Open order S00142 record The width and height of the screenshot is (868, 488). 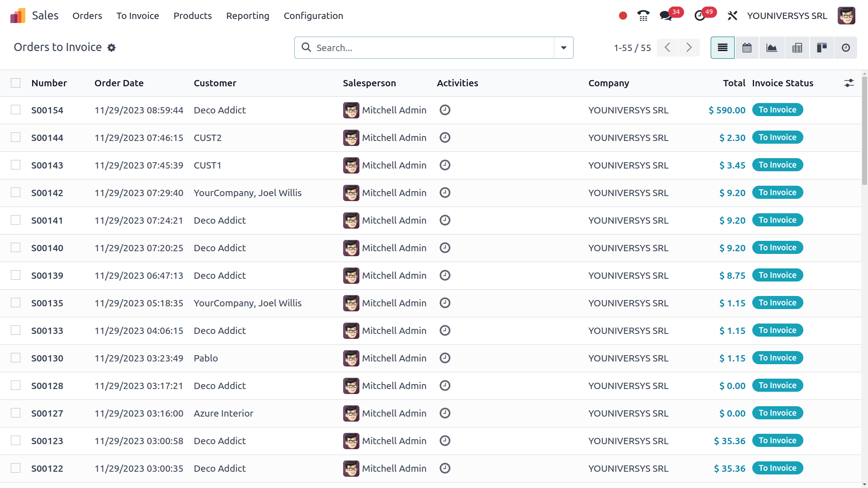click(47, 193)
